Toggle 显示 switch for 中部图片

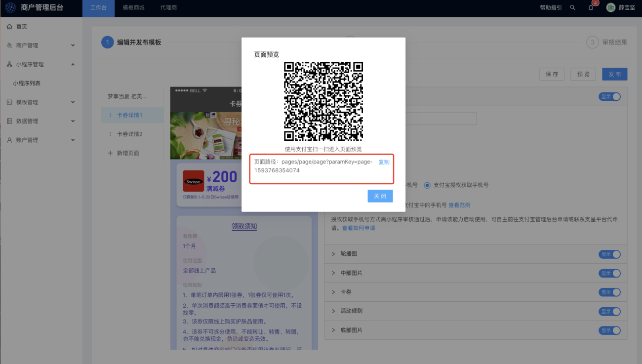click(610, 273)
